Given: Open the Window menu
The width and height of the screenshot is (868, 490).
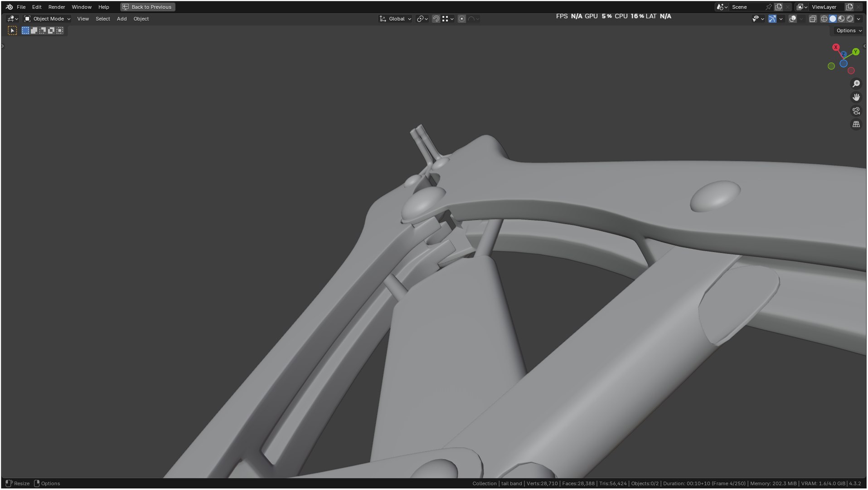Looking at the screenshot, I should [x=82, y=7].
